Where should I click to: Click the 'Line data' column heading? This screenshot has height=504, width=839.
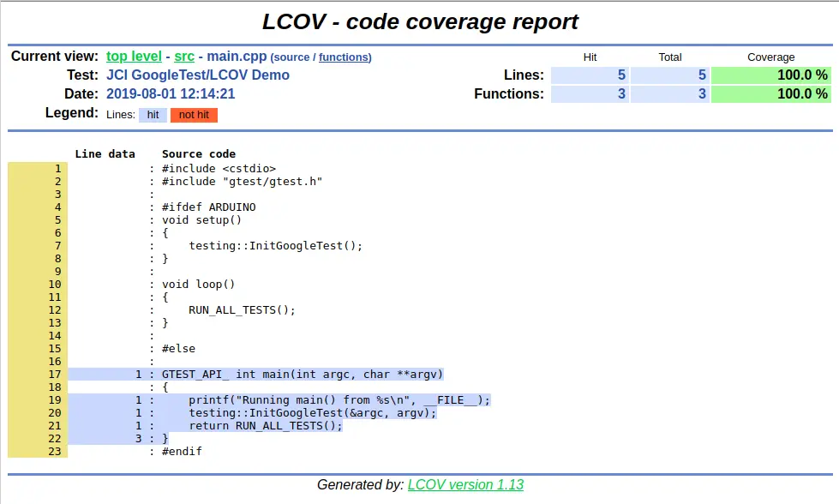click(x=105, y=153)
